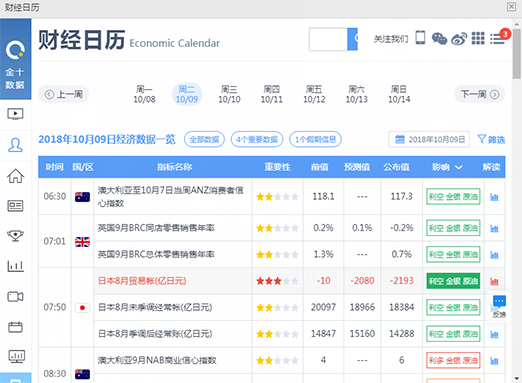Select Friday 10/12 tab

coord(314,94)
